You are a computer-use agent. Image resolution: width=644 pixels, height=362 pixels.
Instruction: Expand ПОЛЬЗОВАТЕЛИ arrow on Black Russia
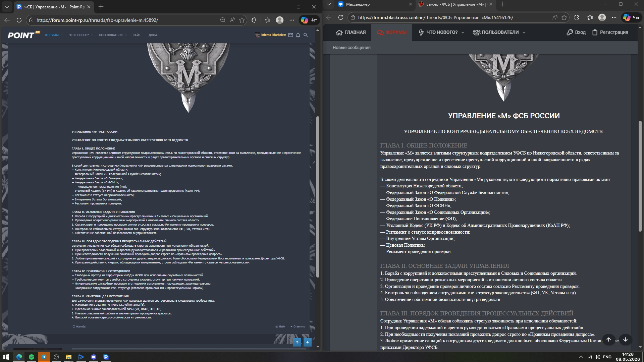[524, 33]
